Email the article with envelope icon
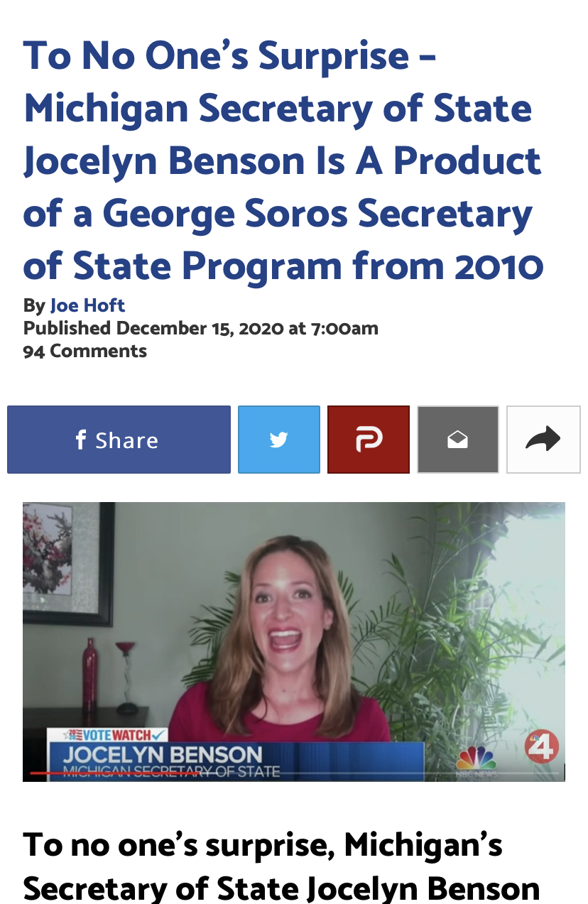The image size is (588, 904). coord(458,440)
